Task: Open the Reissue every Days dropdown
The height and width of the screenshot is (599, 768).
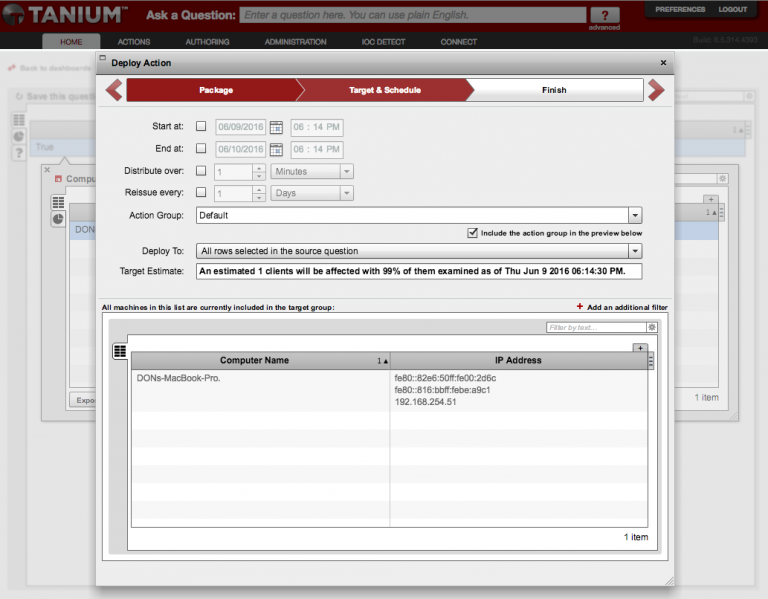Action: pos(312,193)
